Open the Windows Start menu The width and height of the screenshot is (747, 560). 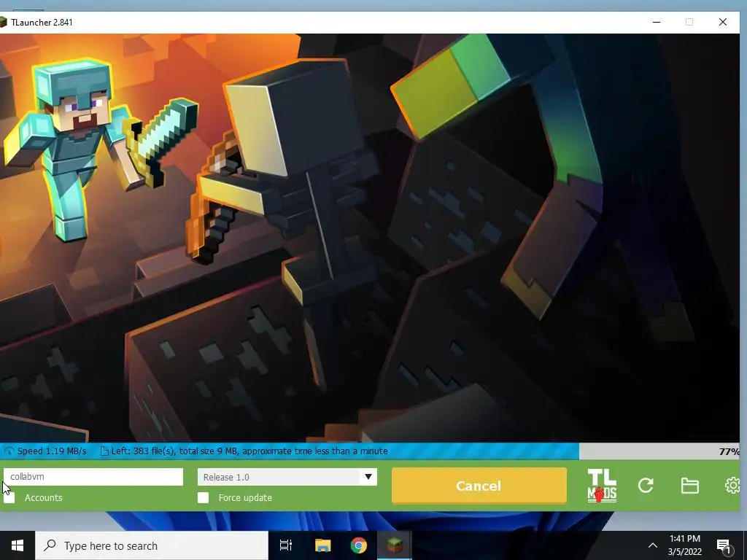coord(18,545)
